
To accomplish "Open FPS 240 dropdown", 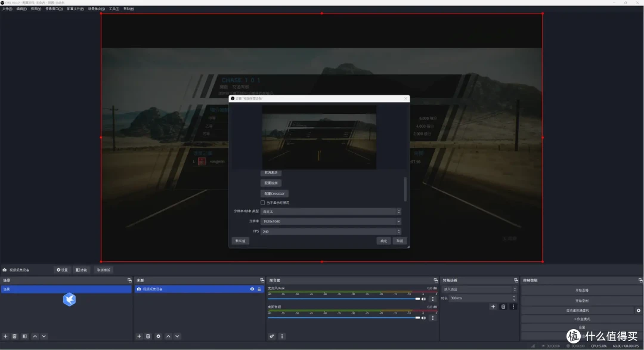I will click(x=330, y=232).
